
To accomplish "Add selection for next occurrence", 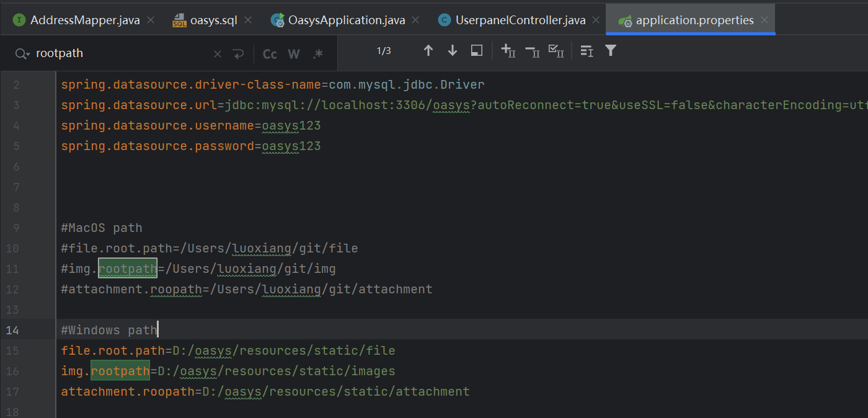I will tap(508, 51).
